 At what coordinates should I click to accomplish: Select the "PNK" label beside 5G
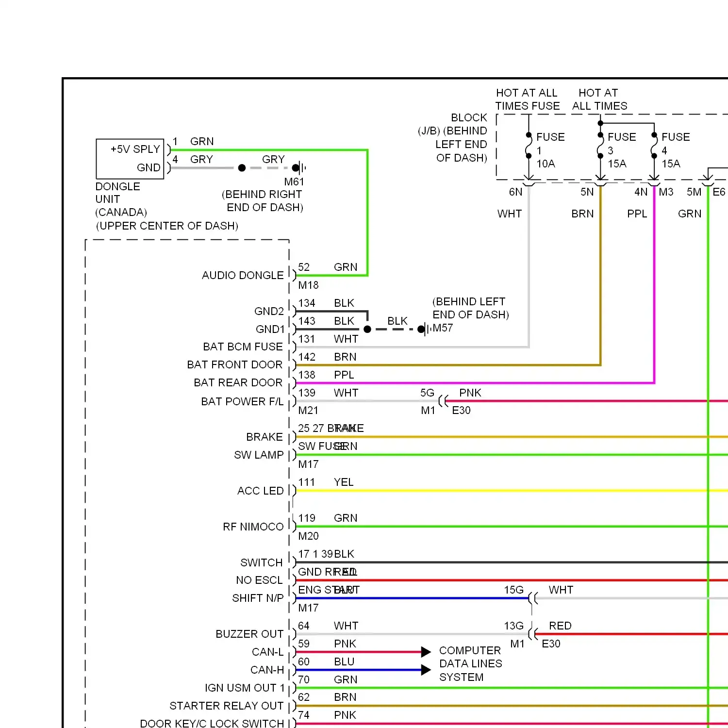(x=470, y=393)
